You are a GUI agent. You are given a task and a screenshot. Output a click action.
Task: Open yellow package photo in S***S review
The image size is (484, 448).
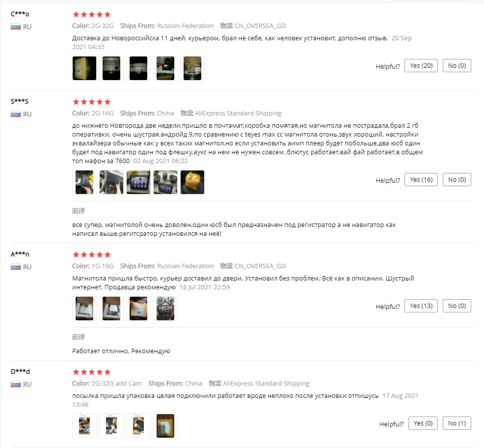[192, 182]
